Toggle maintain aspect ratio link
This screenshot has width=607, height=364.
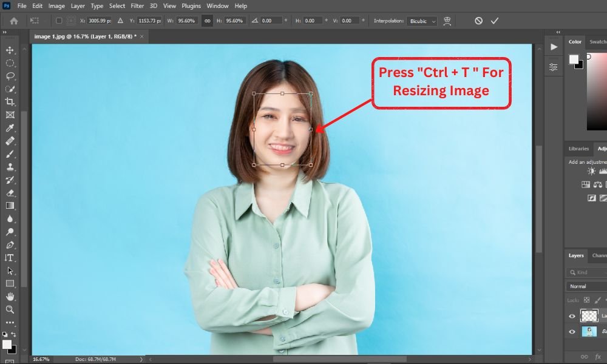pyautogui.click(x=208, y=21)
